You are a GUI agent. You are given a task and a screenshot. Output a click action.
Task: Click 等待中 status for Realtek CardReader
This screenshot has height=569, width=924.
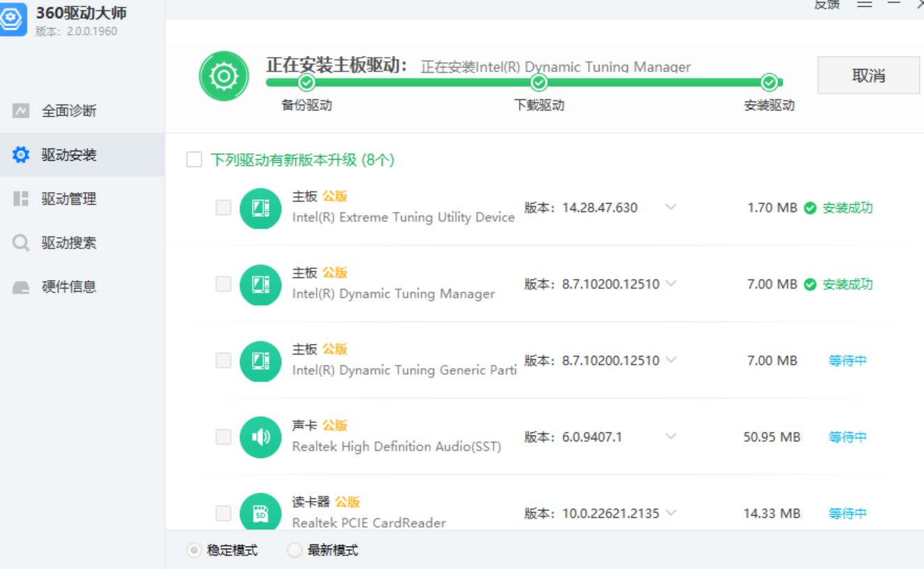tap(848, 513)
